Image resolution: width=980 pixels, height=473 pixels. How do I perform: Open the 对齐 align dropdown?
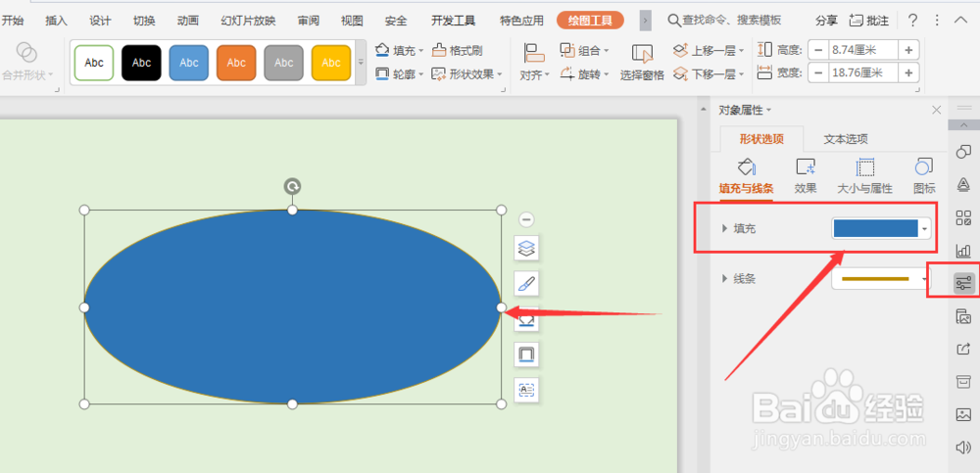pos(534,63)
